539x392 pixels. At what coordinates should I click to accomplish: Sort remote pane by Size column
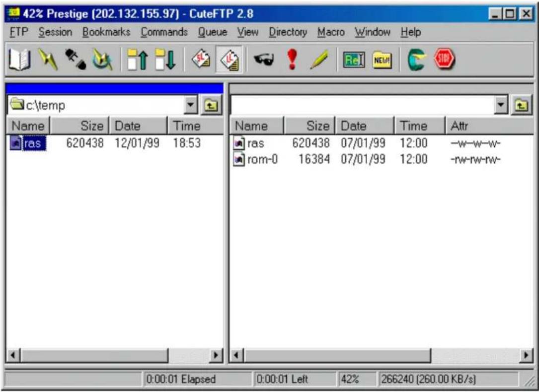[x=309, y=126]
